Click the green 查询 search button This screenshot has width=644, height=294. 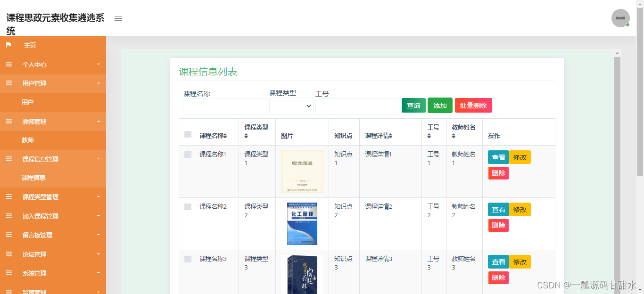(413, 106)
